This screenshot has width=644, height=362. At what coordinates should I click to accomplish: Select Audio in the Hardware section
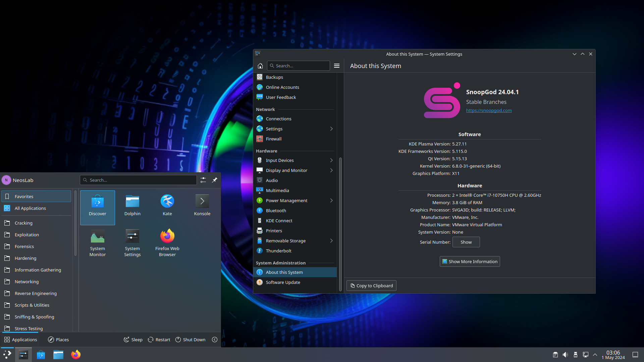pos(295,180)
